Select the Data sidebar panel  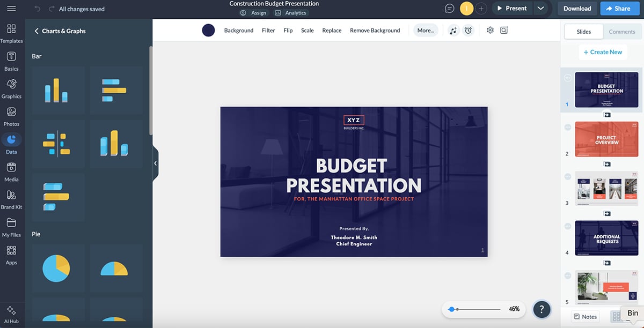click(11, 144)
